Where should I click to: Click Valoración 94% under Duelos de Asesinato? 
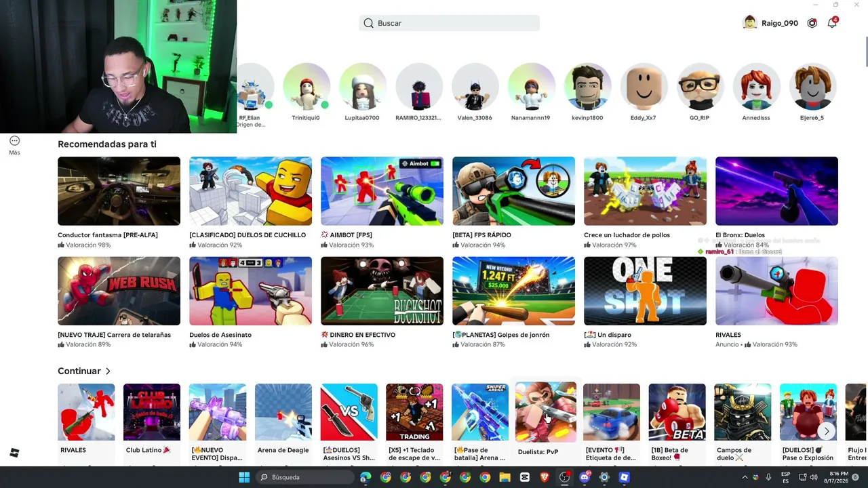click(216, 344)
